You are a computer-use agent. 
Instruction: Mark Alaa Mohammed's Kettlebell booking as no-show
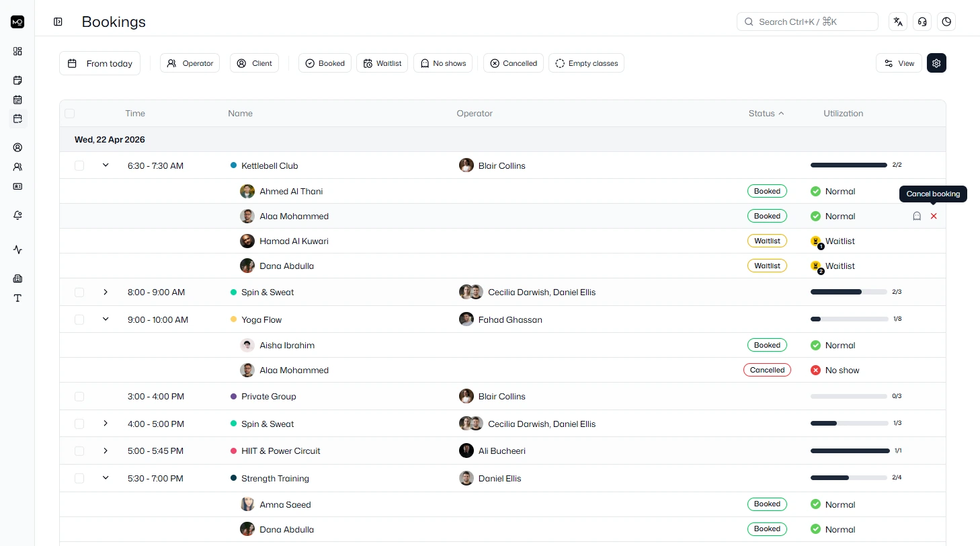coord(916,216)
